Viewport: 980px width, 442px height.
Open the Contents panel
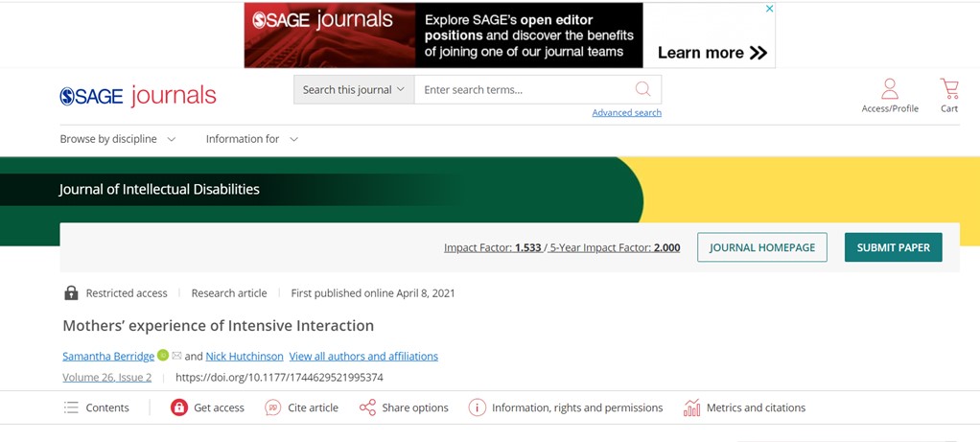click(x=97, y=407)
